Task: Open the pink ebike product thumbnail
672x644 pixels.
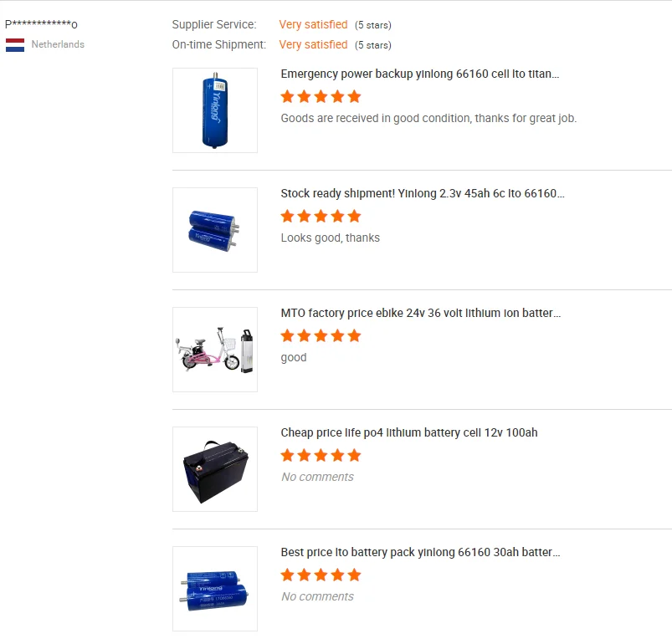Action: pyautogui.click(x=215, y=350)
